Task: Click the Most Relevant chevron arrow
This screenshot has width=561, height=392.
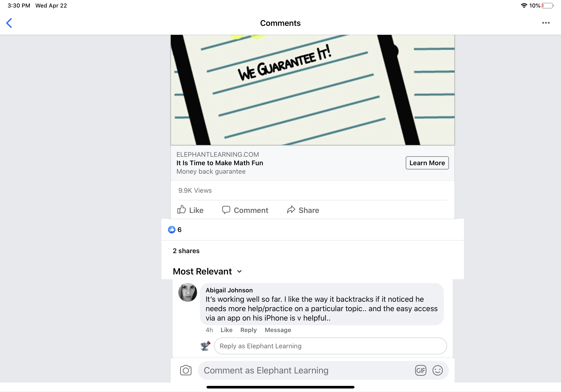Action: tap(239, 271)
